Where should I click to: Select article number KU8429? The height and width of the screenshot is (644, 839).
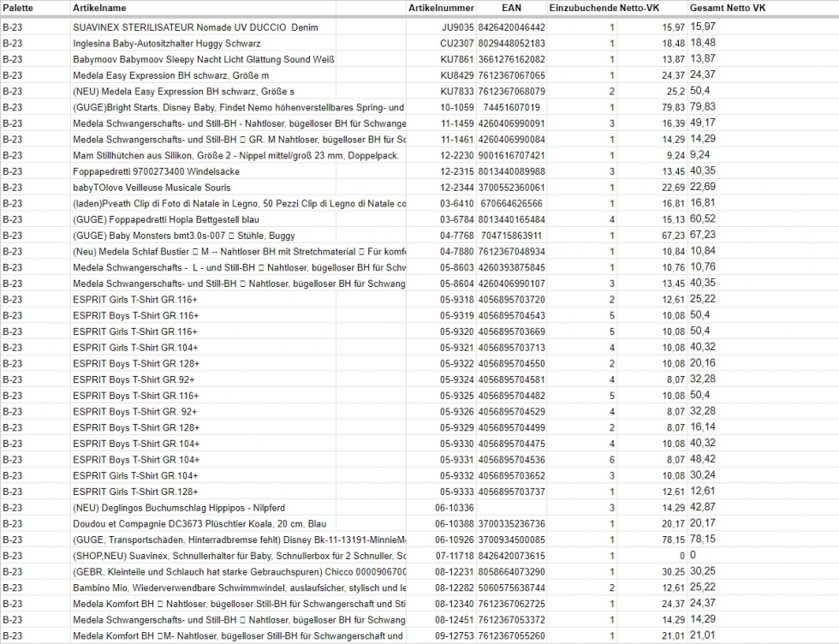click(x=457, y=75)
